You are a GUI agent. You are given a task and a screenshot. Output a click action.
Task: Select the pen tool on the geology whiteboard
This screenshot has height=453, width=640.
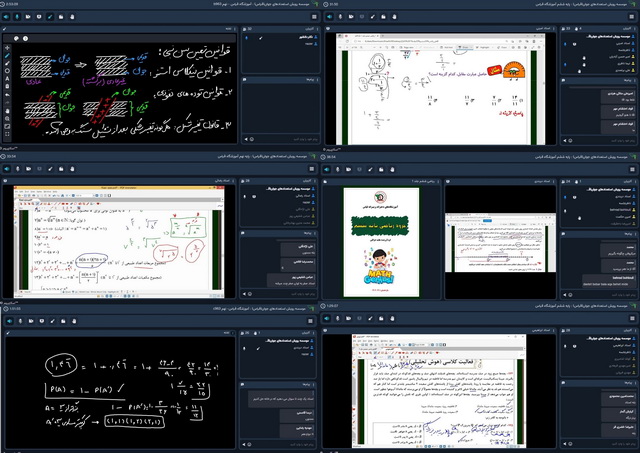tap(8, 57)
